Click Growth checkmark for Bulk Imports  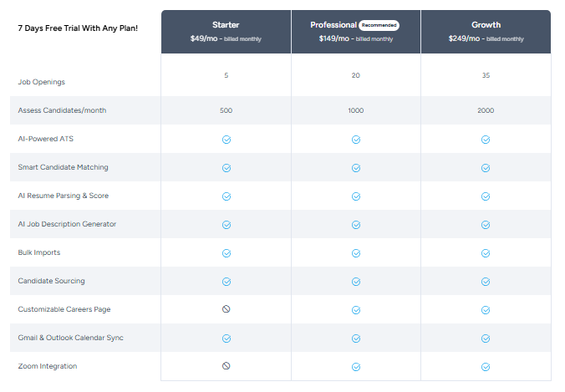[486, 253]
